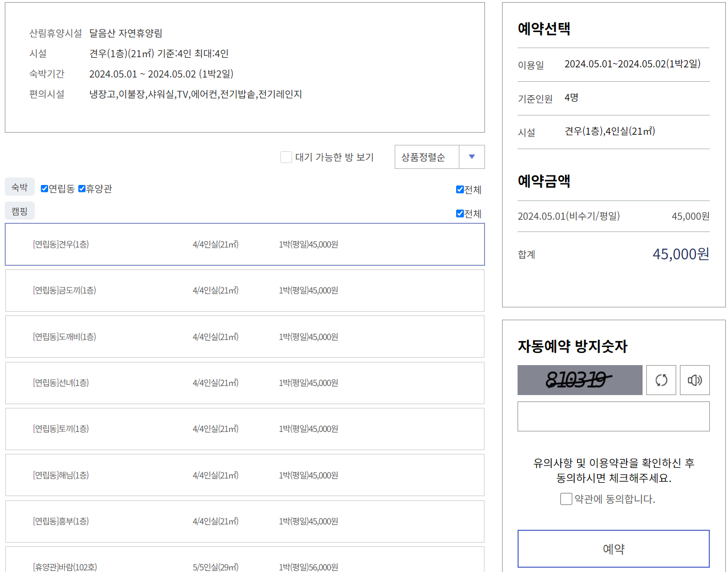Screen dimensions: 728x572
Task: Select the [연립동]토끼(1층) room
Action: coord(245,429)
